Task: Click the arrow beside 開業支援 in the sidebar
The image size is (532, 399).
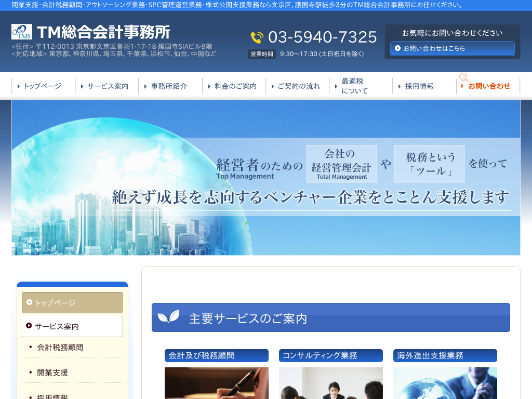Action: [31, 372]
